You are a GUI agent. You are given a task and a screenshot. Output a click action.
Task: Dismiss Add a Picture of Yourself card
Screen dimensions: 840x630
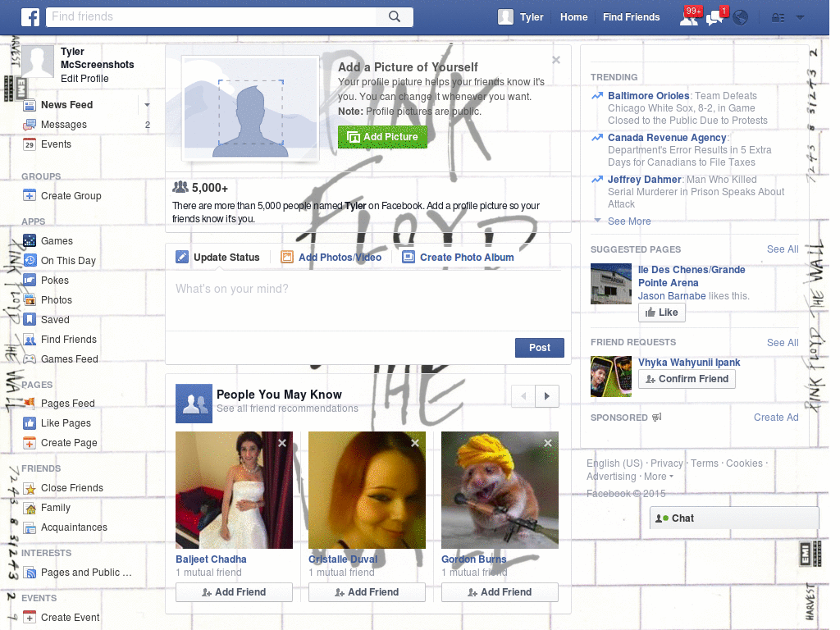(x=556, y=60)
